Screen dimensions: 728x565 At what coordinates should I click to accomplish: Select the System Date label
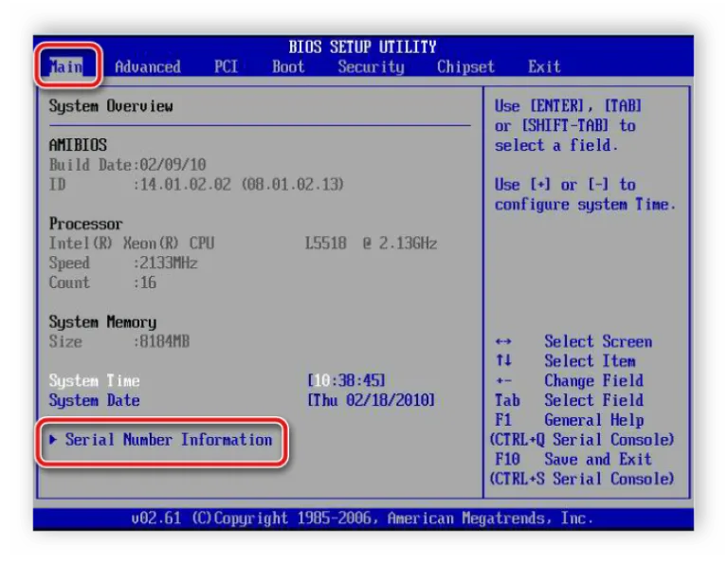94,400
